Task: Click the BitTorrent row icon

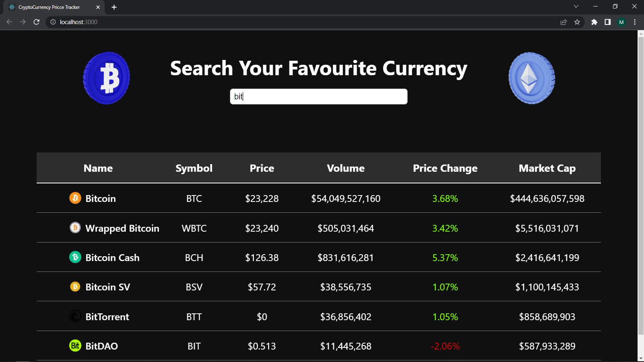Action: (75, 316)
